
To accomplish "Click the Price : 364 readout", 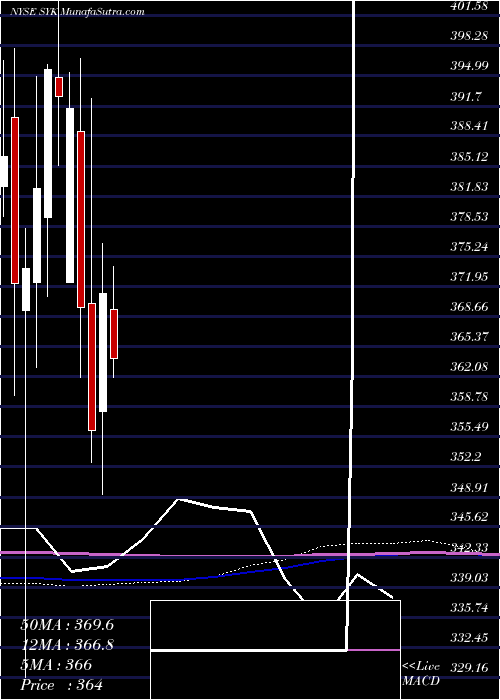I will (x=61, y=685).
